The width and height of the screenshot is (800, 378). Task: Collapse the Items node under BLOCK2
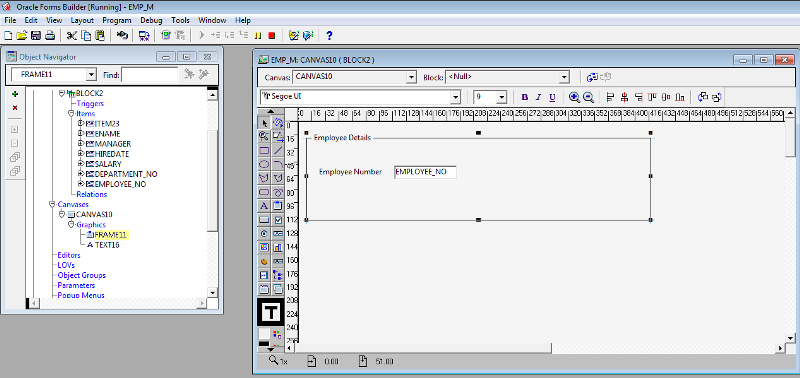coord(71,114)
